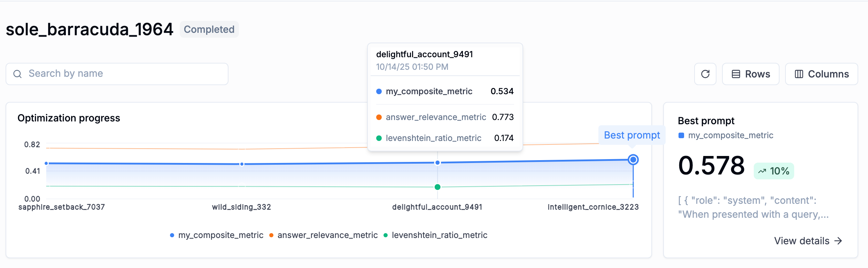Select the sapphire_setback_7037 data point
Screen dimensions: 868x268
[x=46, y=163]
